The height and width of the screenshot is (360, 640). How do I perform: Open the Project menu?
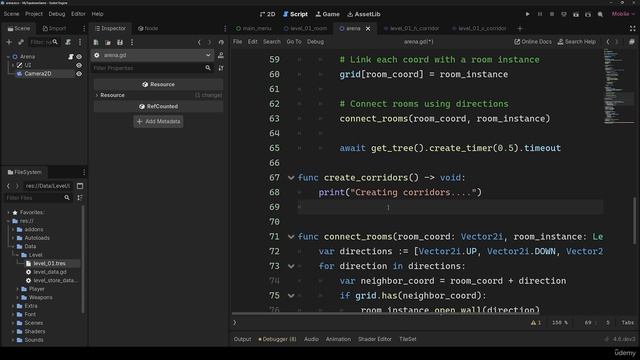pyautogui.click(x=34, y=14)
